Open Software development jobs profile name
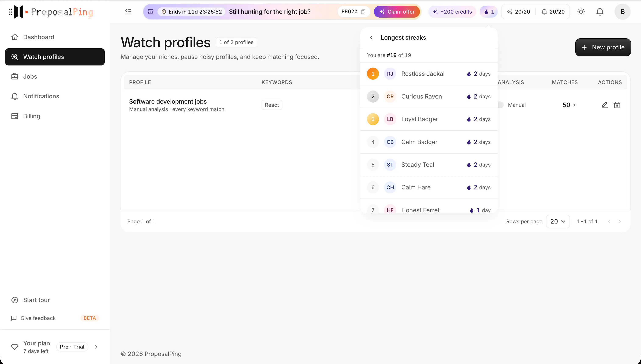This screenshot has height=364, width=641. (x=168, y=101)
